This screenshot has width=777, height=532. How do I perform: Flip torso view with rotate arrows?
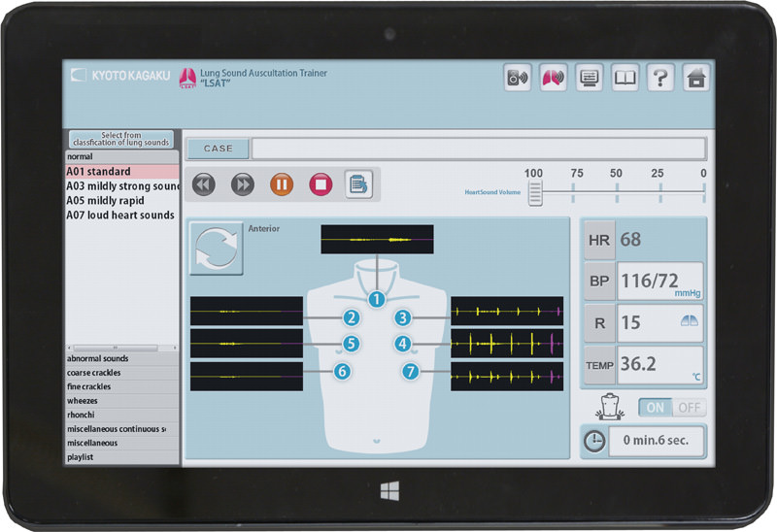point(217,249)
